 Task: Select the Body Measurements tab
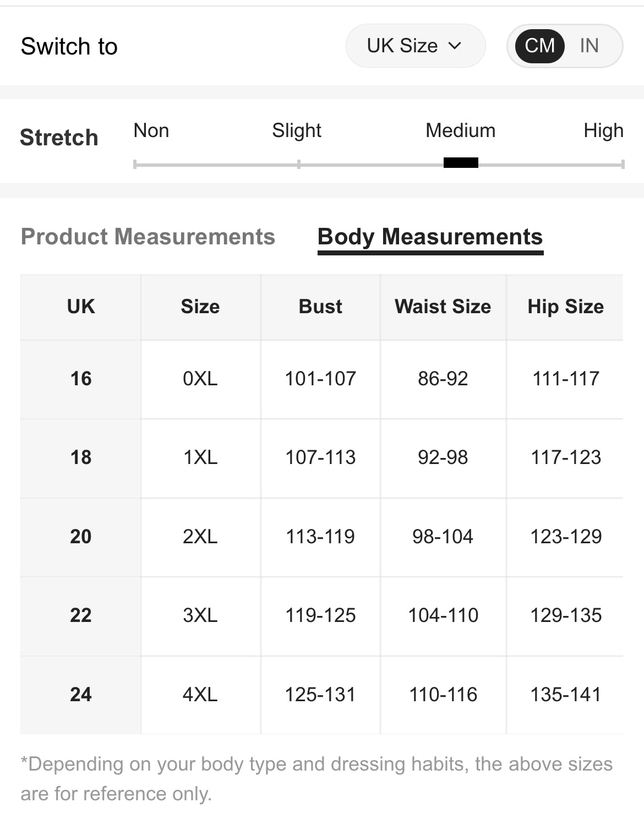(430, 237)
